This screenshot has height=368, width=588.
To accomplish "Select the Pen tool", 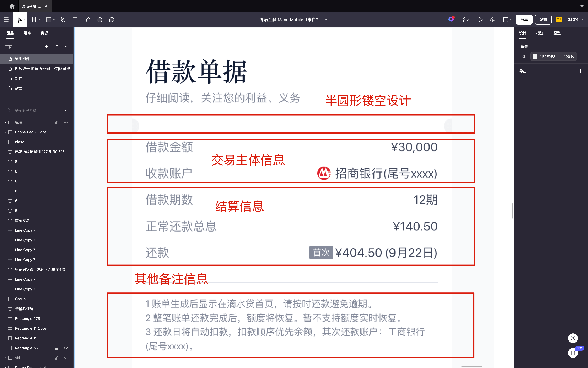I will pos(63,20).
